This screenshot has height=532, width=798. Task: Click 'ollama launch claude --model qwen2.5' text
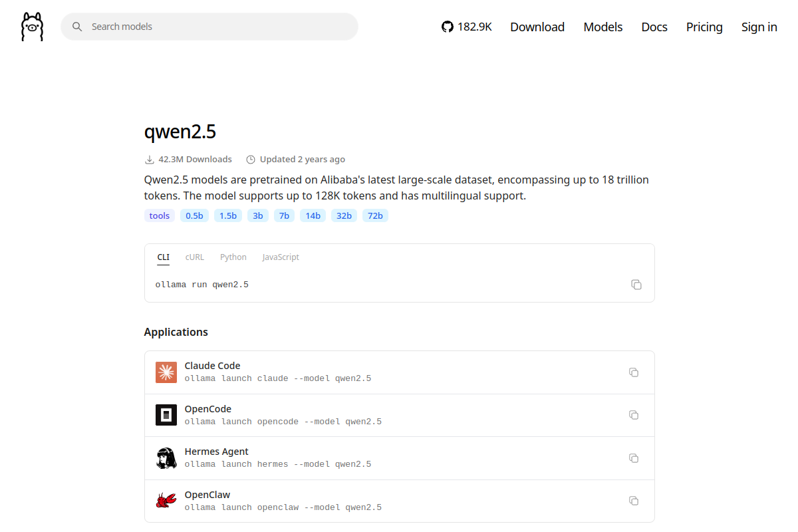(x=278, y=378)
